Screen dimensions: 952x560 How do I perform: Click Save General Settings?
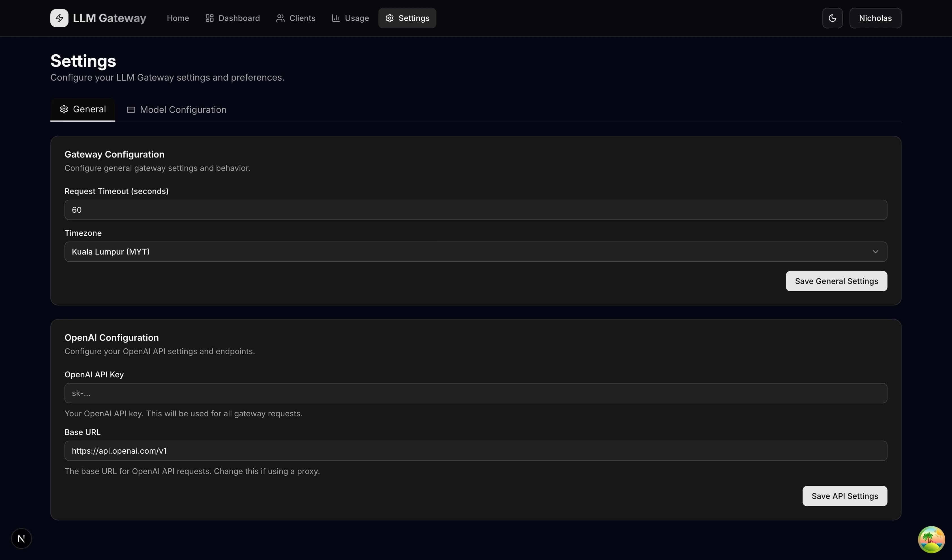pos(836,281)
